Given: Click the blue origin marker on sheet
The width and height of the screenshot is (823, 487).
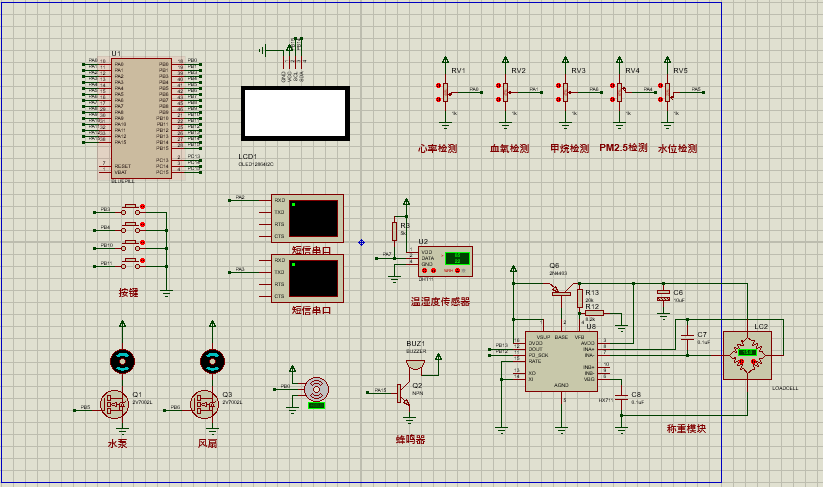Looking at the screenshot, I should 362,242.
